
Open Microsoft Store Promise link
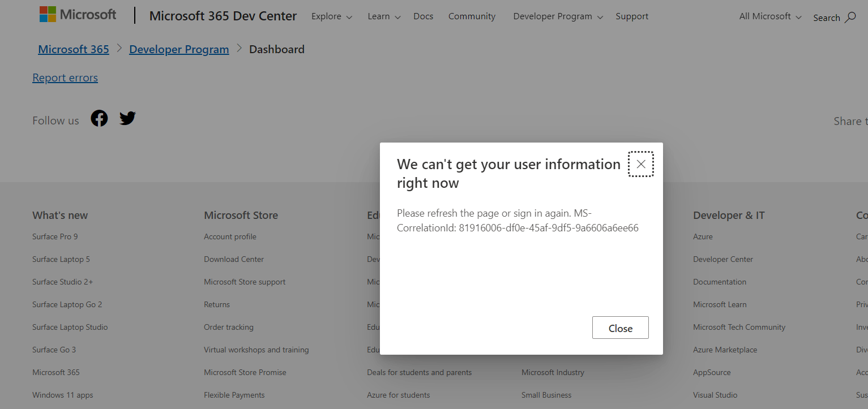(x=245, y=372)
